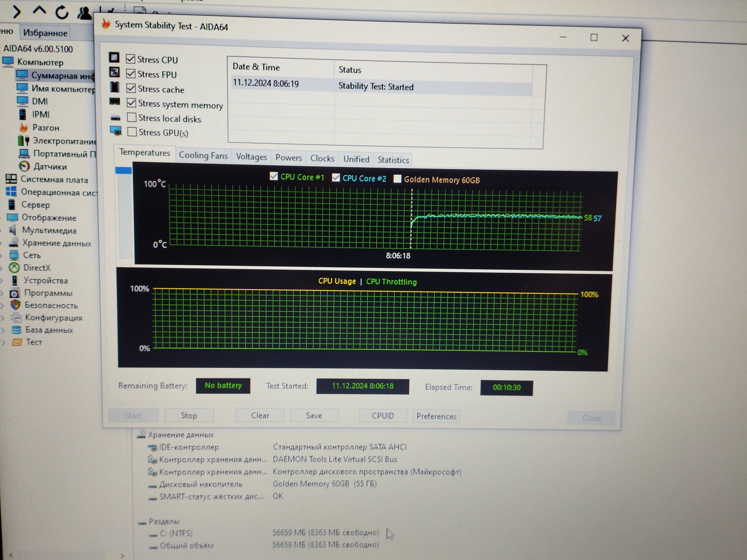Select the DMI monitor icon

pyautogui.click(x=23, y=101)
